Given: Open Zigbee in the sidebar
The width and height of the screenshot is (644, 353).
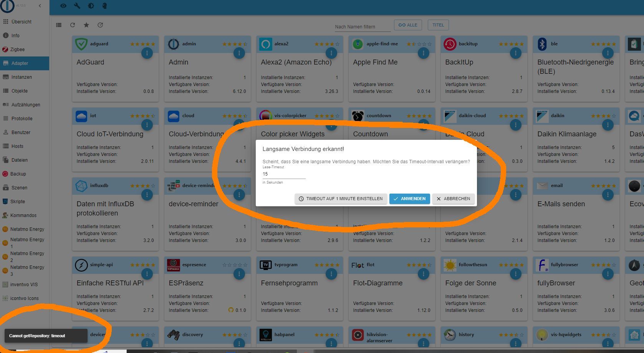Looking at the screenshot, I should [25, 50].
